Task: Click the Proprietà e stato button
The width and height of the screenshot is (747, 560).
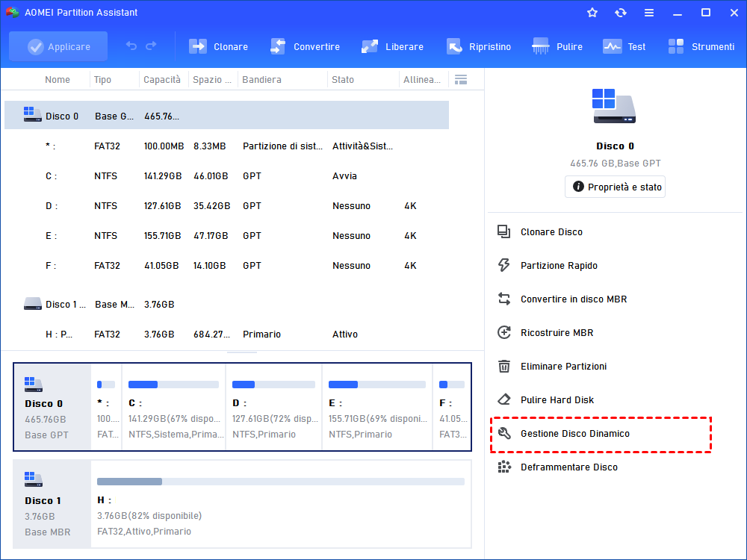Action: [x=615, y=187]
